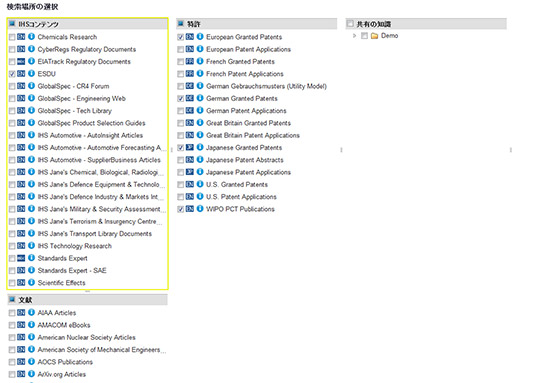This screenshot has width=550, height=383.
Task: Toggle the IHSコンテンツ group header checkbox
Action: tap(12, 24)
